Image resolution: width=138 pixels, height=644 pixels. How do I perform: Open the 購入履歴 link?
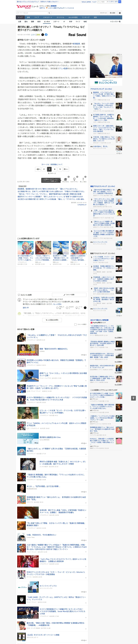tap(112, 13)
